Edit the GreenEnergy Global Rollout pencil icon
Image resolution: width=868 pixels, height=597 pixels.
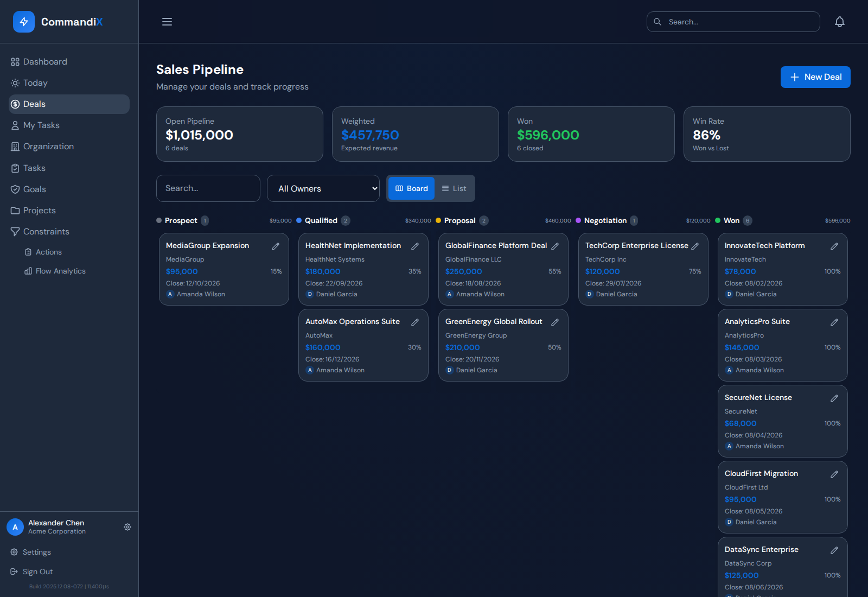[x=555, y=322]
